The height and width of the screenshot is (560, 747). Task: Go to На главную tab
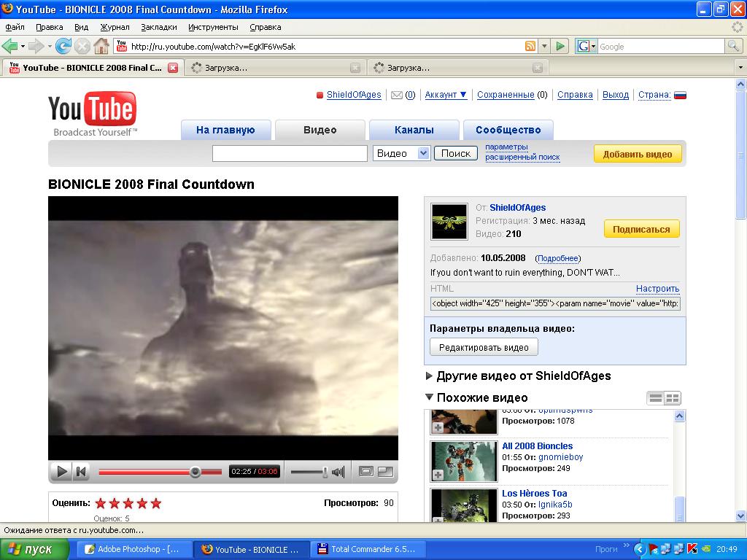(x=226, y=130)
